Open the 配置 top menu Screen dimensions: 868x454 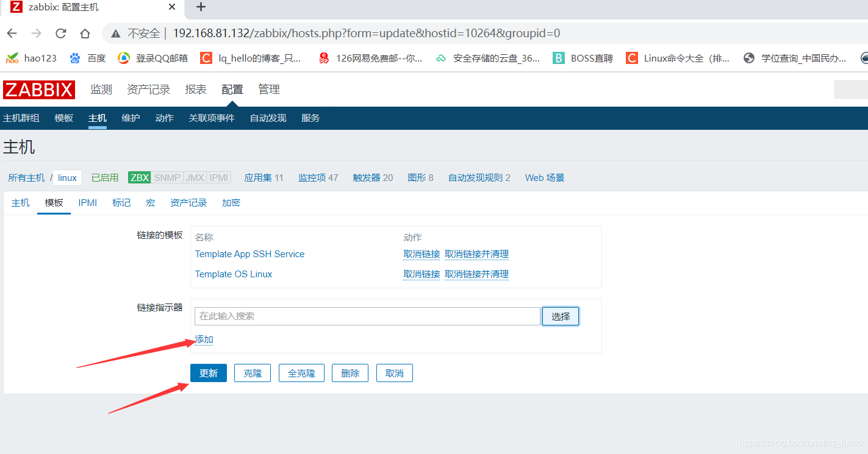click(x=232, y=90)
